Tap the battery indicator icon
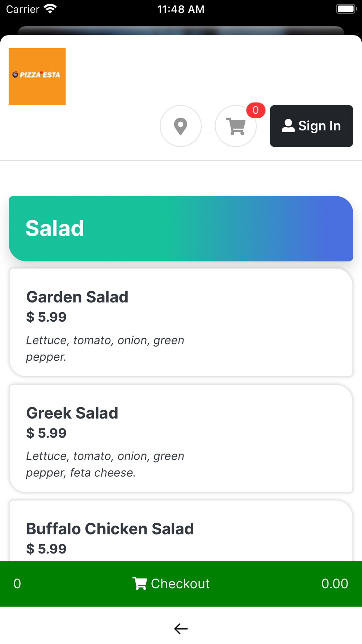The height and width of the screenshot is (644, 362). click(x=346, y=9)
